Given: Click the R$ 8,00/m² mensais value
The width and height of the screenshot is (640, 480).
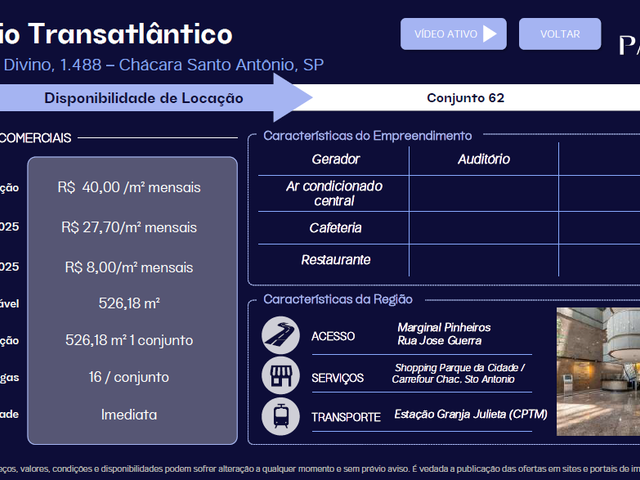Looking at the screenshot, I should 129,267.
